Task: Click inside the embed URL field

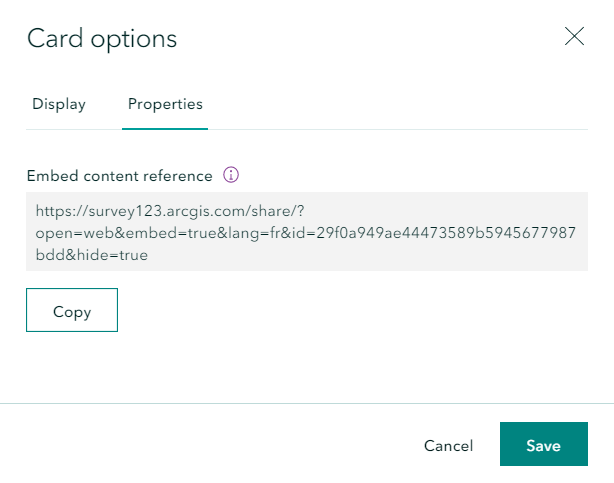Action: [x=306, y=232]
